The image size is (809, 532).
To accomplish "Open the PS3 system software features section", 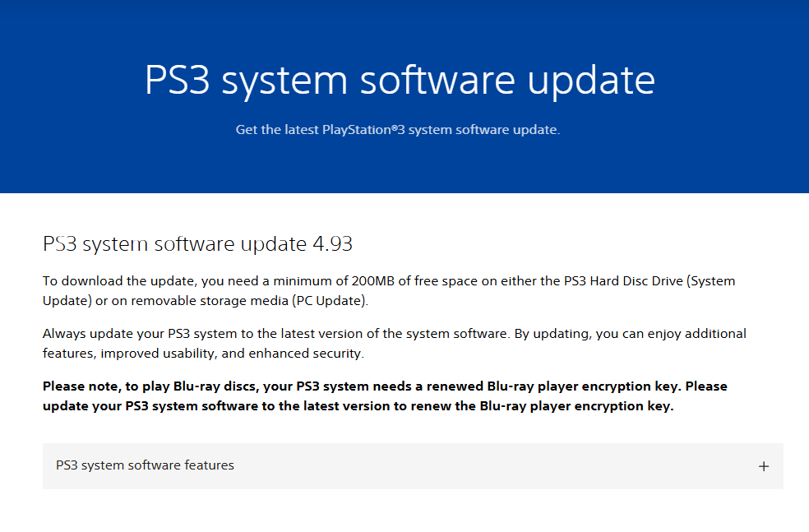I will [143, 465].
